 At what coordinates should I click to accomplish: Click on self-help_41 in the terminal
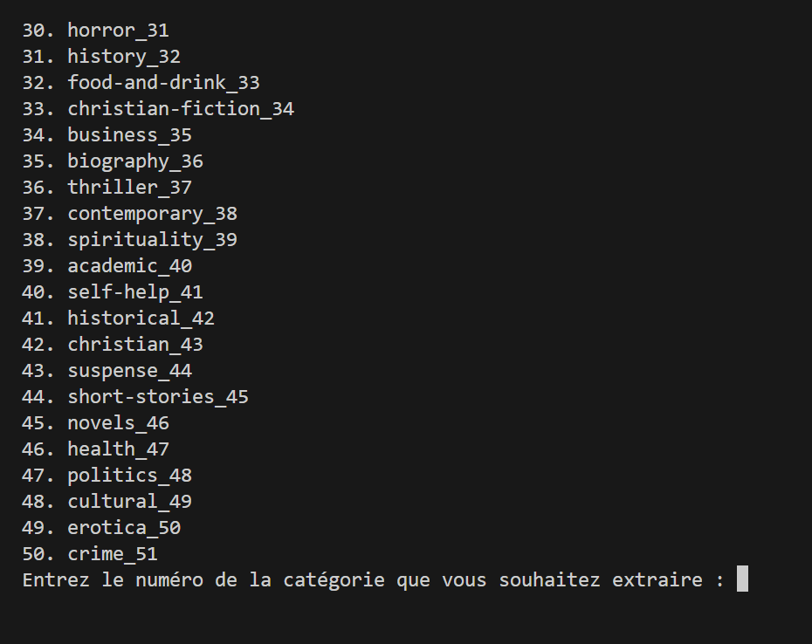(x=135, y=292)
